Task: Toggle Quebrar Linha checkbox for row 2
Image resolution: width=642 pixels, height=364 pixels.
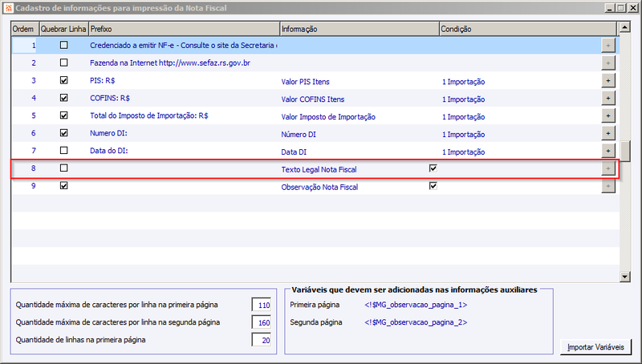Action: point(64,63)
